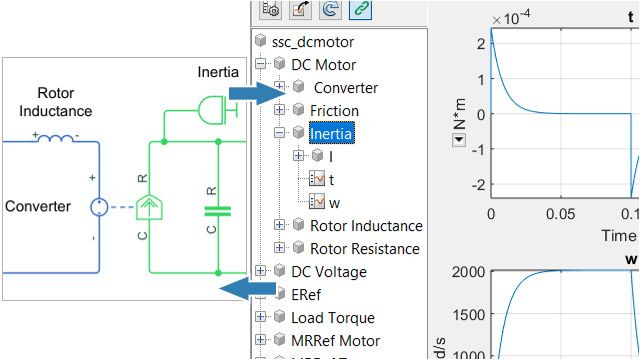Select the MRRef Motor tree item
Screen dimensions: 640x360
[x=335, y=340]
